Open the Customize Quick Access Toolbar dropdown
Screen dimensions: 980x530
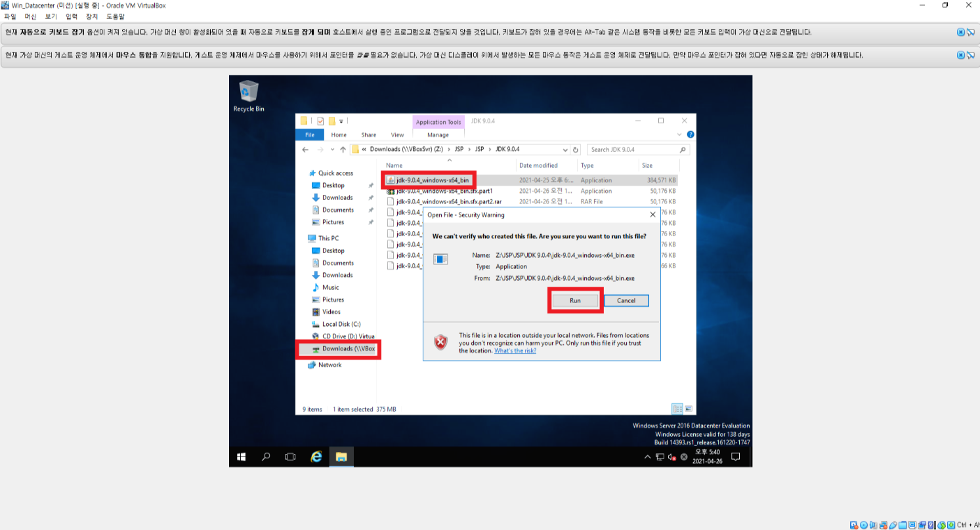[341, 121]
